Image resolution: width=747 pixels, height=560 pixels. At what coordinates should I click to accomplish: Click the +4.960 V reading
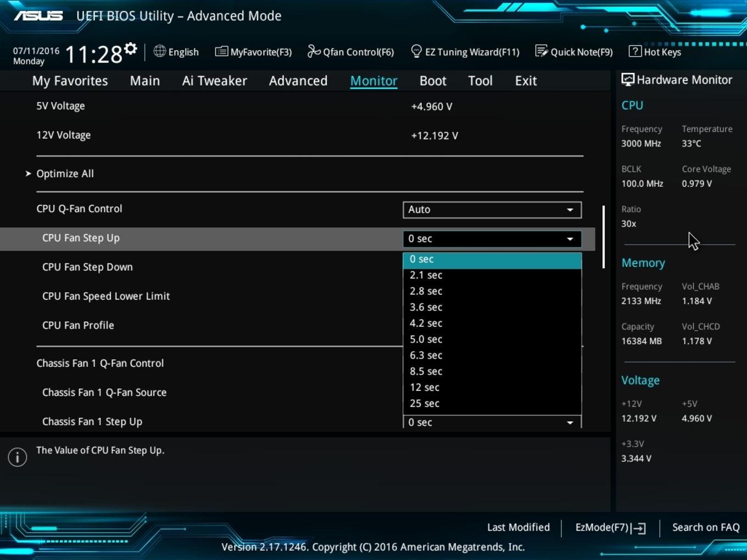pos(432,107)
